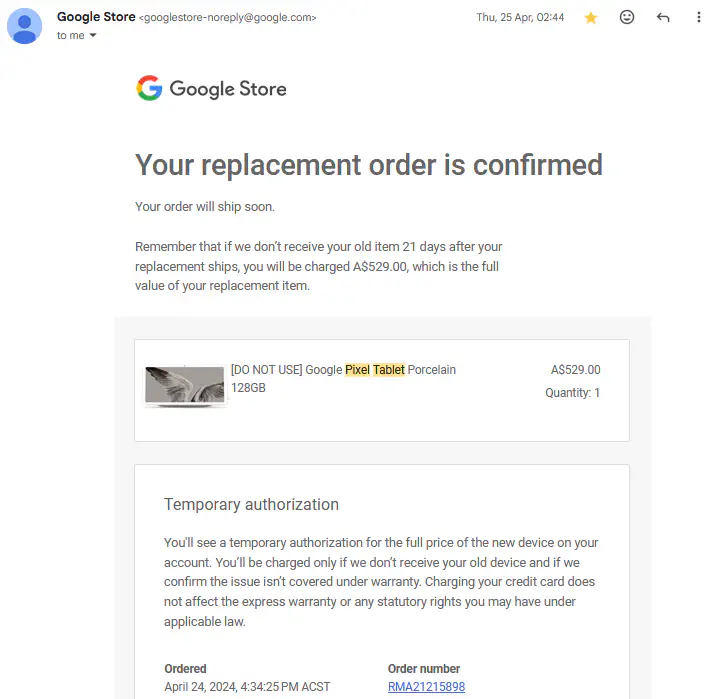Expand recipient details next to 'to me'
Image resolution: width=712 pixels, height=699 pixels.
pos(93,36)
